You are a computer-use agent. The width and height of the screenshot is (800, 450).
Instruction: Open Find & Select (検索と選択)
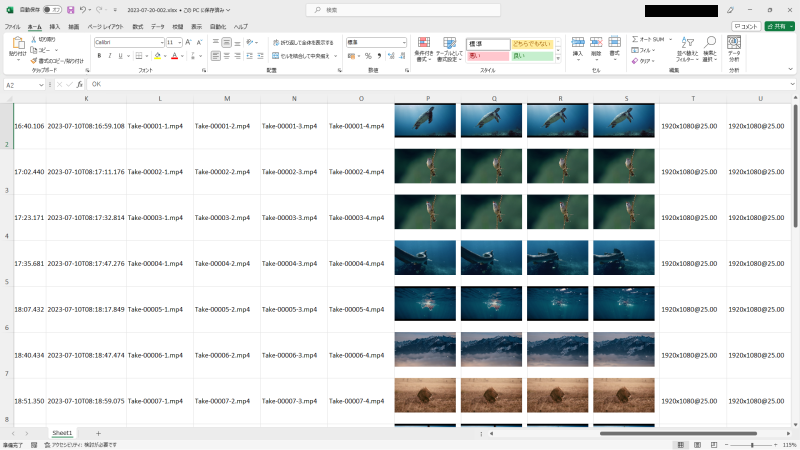710,49
